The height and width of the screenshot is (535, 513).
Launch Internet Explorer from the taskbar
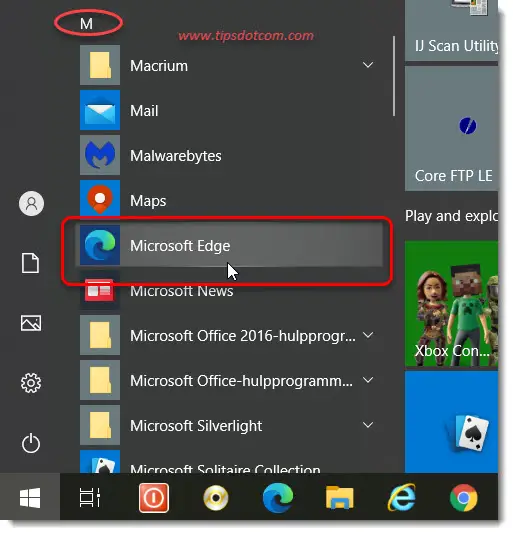coord(402,498)
